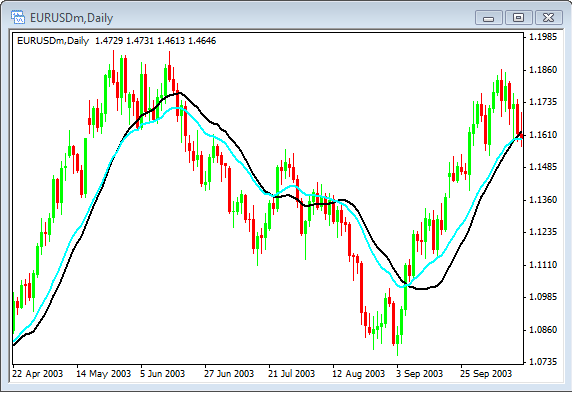Close the EURUSDm,Daily chart window
The width and height of the screenshot is (572, 394).
(548, 18)
